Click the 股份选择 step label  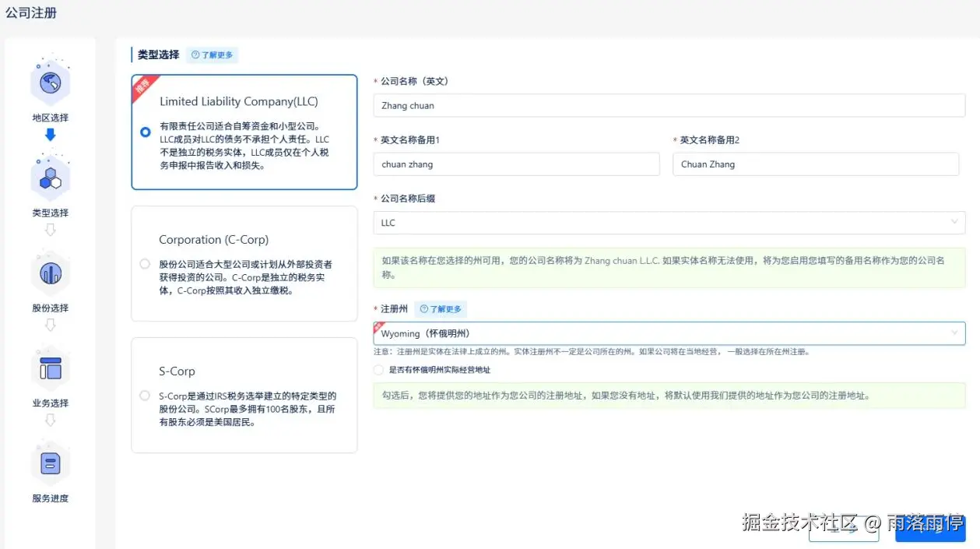pos(51,308)
